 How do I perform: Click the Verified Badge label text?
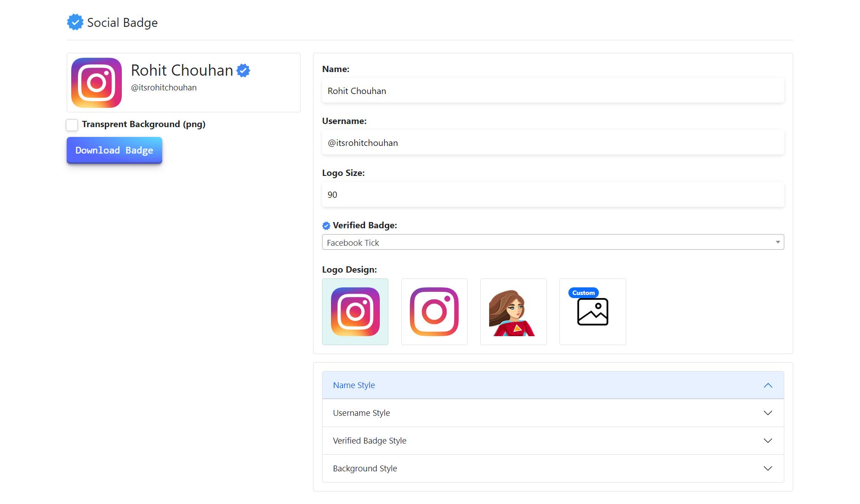365,225
